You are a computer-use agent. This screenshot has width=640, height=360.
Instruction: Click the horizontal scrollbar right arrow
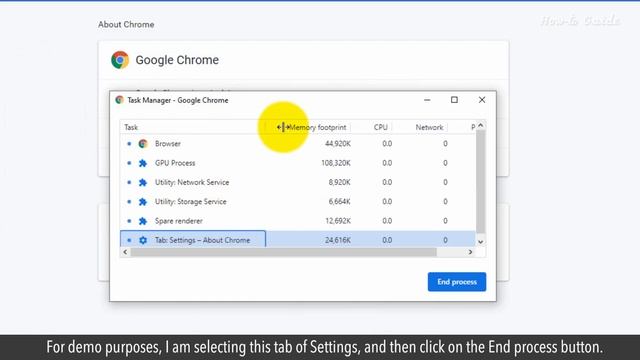tap(470, 252)
